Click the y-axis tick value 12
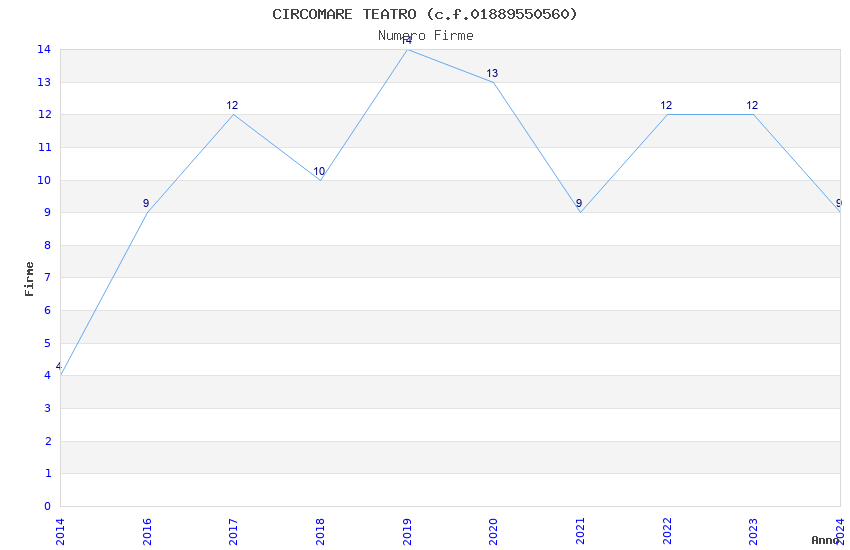This screenshot has width=850, height=550. (x=44, y=114)
